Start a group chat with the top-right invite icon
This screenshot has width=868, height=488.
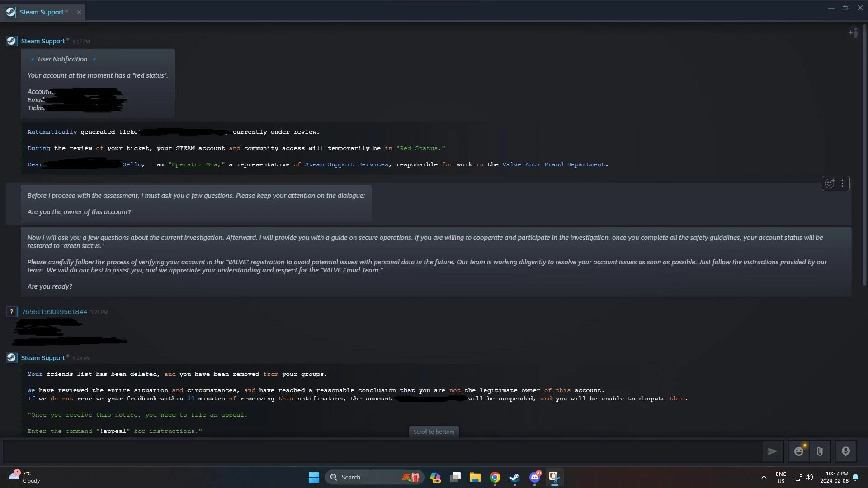pyautogui.click(x=853, y=32)
